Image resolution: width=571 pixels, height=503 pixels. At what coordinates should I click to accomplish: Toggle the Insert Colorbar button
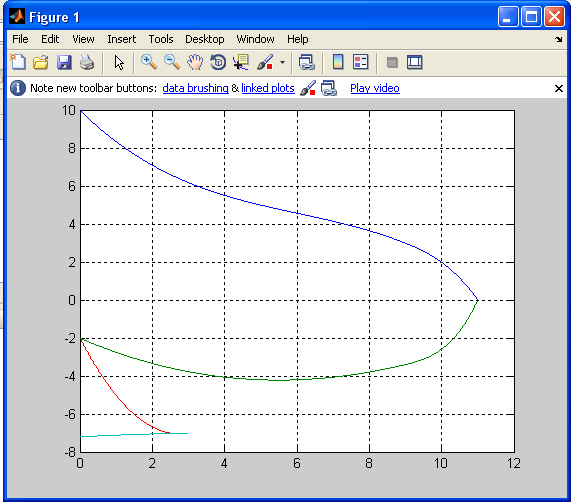click(x=338, y=62)
